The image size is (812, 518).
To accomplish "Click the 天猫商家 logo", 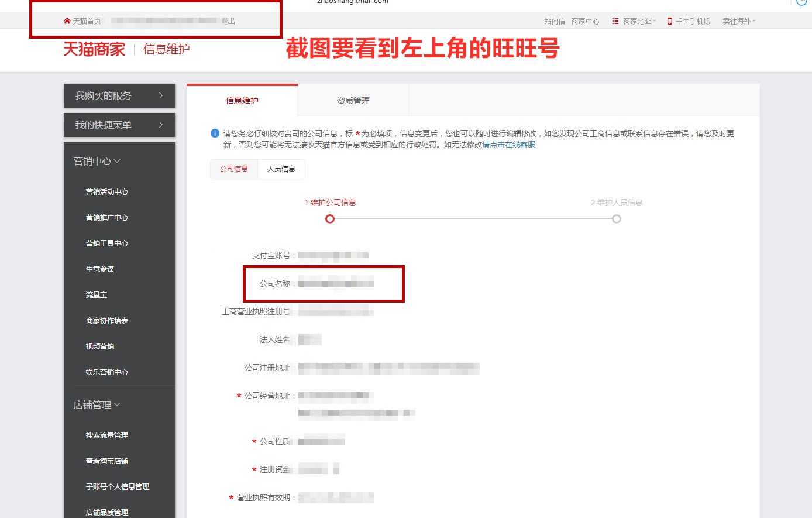I will coord(94,49).
